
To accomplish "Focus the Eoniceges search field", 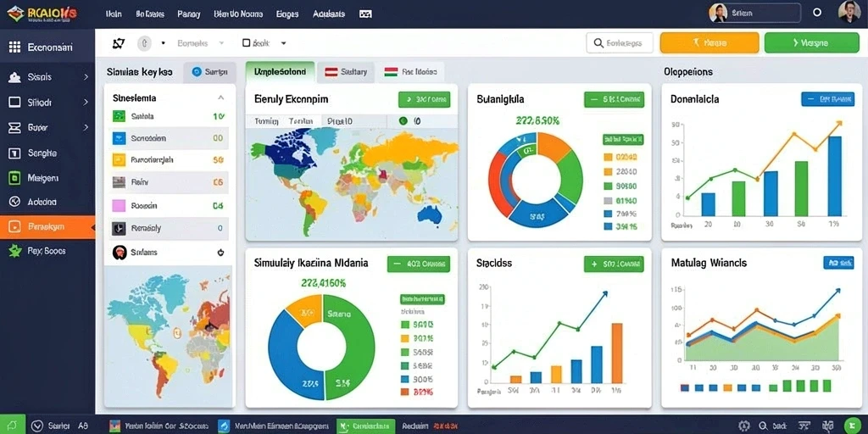I will [620, 42].
